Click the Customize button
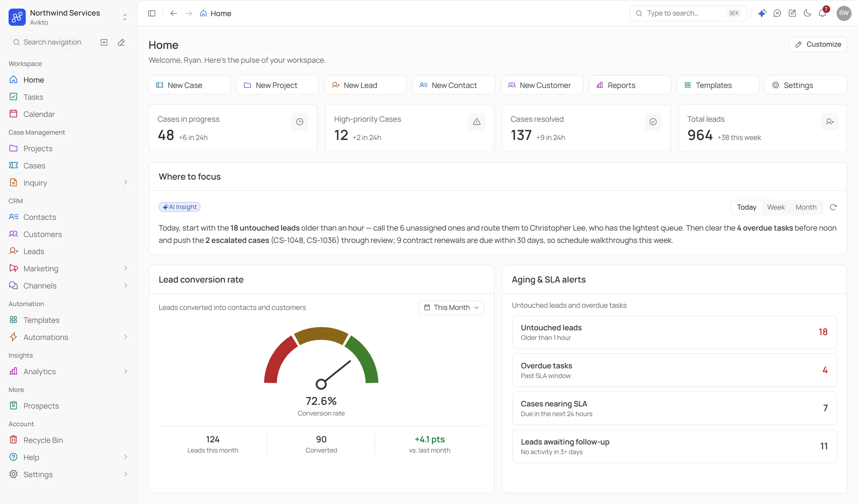This screenshot has height=504, width=858. (817, 44)
